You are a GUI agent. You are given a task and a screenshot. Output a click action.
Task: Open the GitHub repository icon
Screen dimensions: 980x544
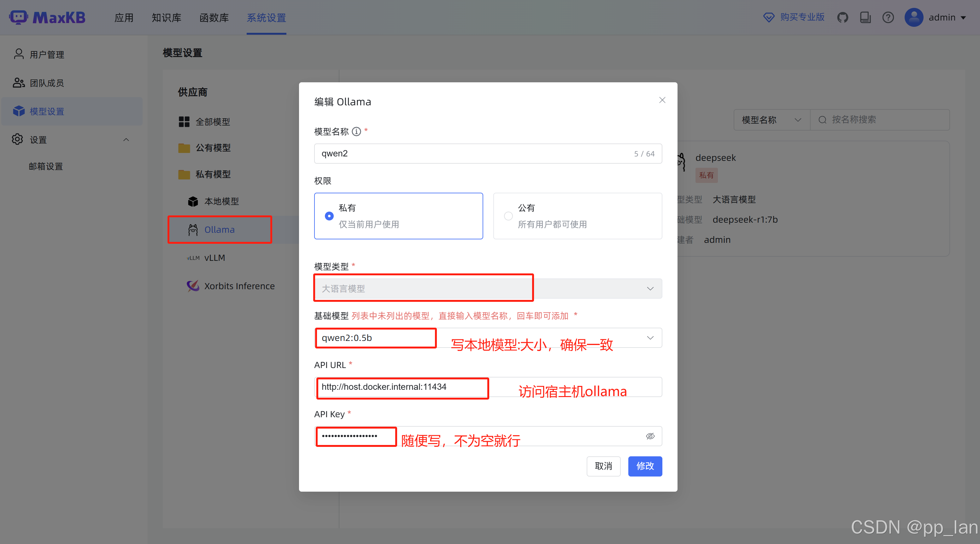pos(843,17)
